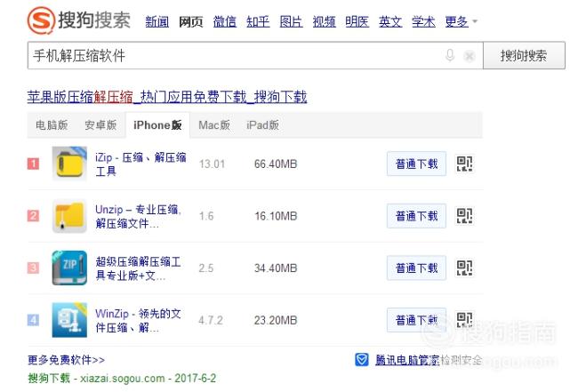Click the 搜狗搜索 search button

[524, 56]
